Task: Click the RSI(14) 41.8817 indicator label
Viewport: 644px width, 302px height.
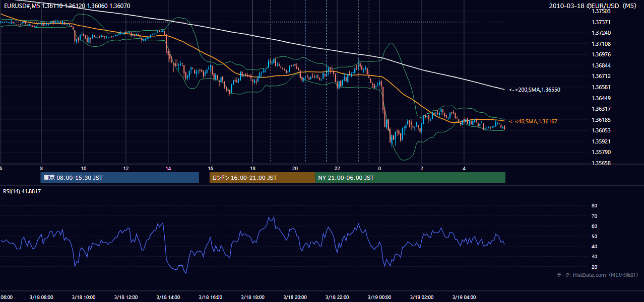Action: (x=22, y=191)
